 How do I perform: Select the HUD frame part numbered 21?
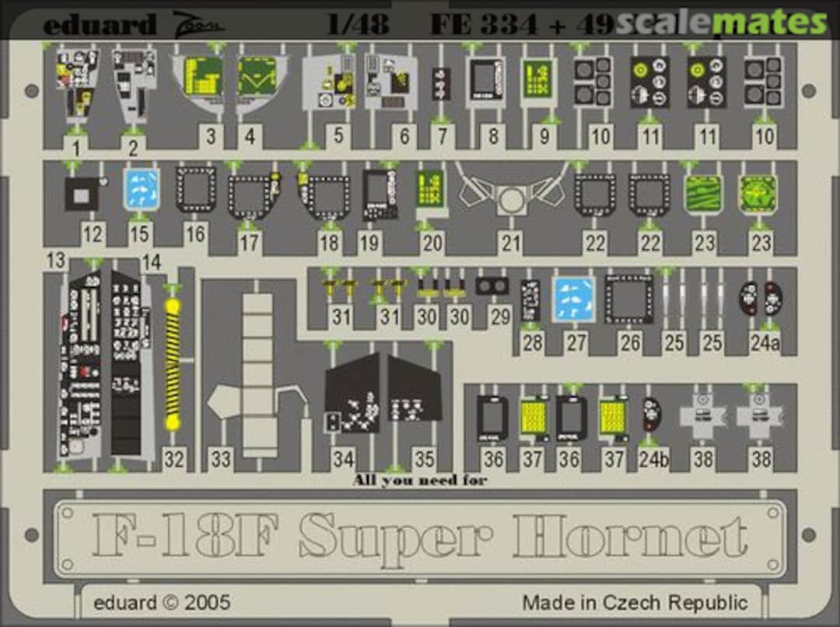510,193
